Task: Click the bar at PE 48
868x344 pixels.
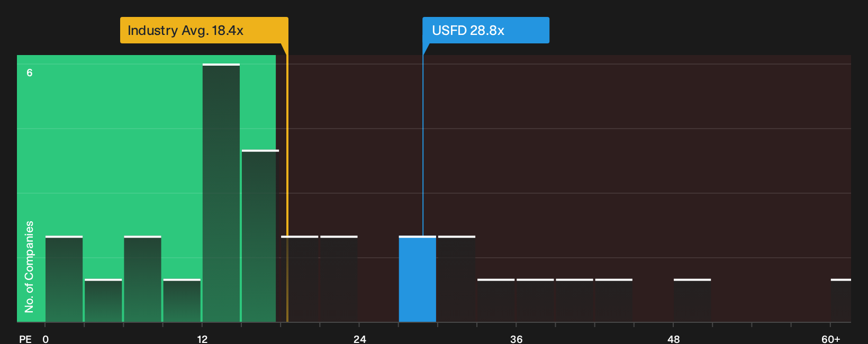Action: click(x=692, y=300)
